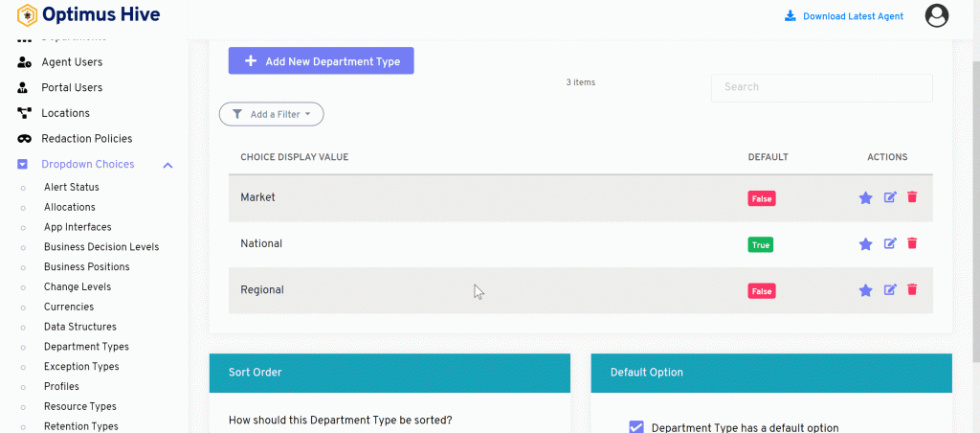
Task: Click the False badge in Market row
Action: 762,199
